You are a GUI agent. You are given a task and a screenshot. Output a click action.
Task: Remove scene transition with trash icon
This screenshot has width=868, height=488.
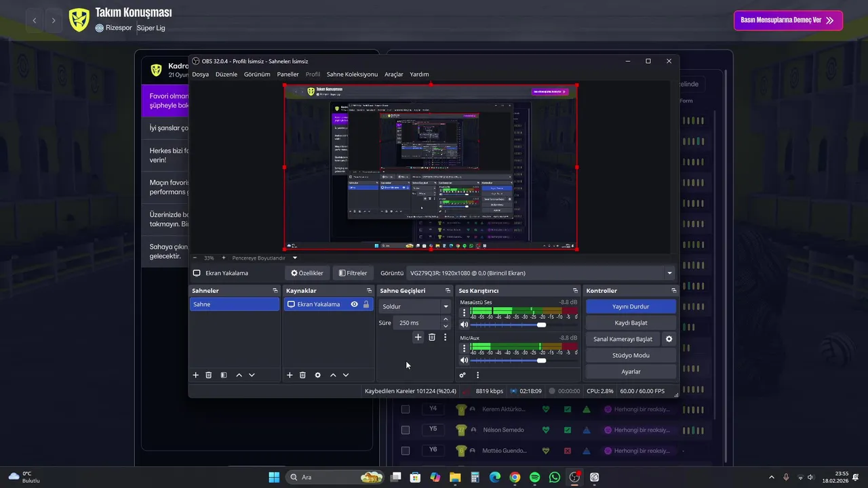pos(432,337)
